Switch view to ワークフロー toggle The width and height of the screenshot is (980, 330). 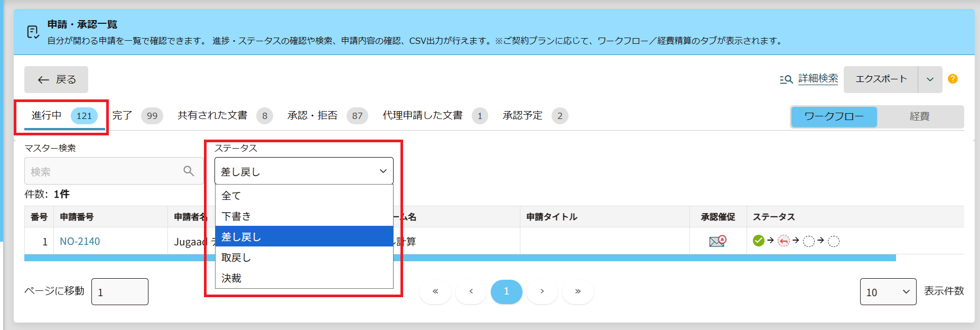(834, 116)
